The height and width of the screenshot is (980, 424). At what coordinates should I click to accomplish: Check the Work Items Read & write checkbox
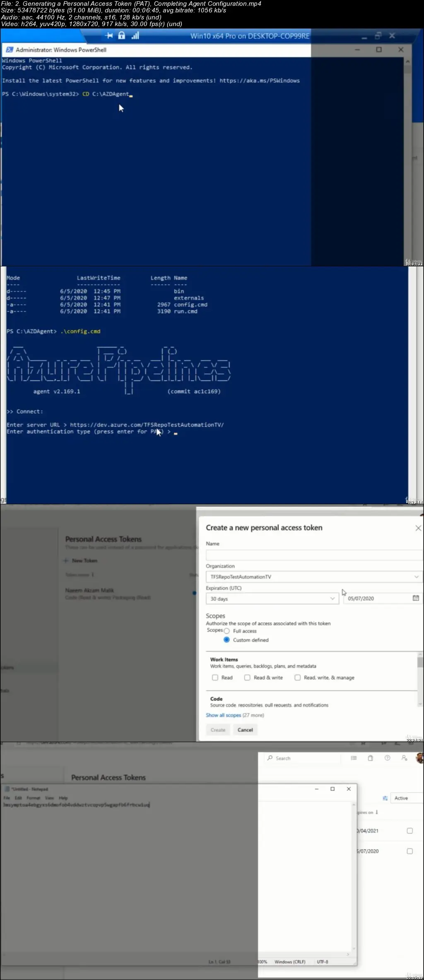tap(247, 678)
